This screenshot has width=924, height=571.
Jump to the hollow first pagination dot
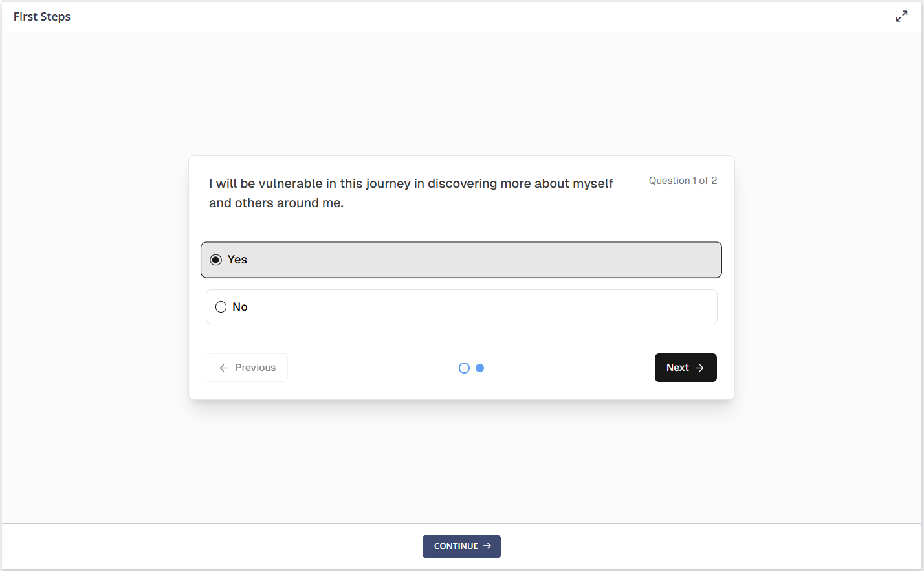click(464, 368)
